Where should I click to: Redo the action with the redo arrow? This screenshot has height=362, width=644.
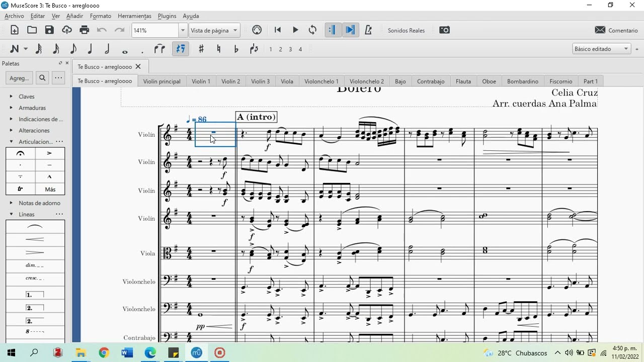119,30
